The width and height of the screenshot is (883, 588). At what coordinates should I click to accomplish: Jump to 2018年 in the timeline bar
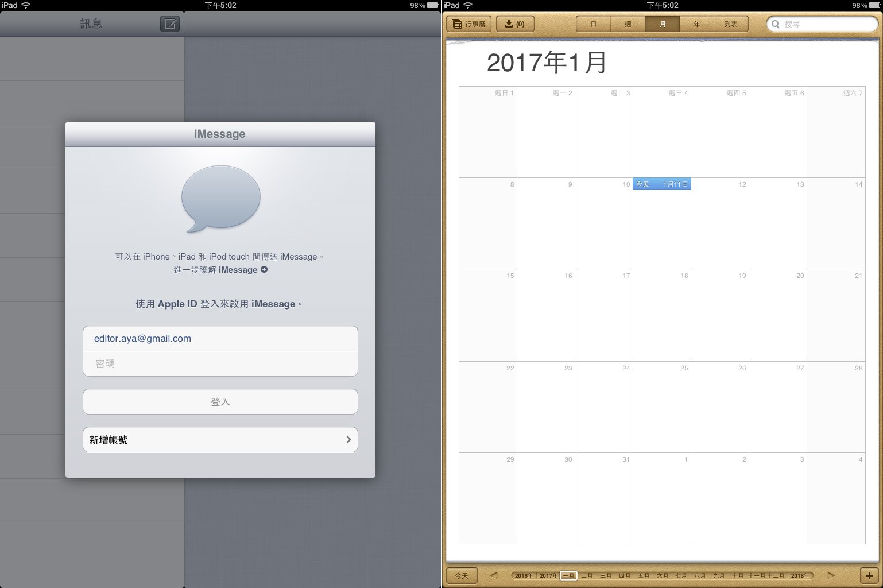pyautogui.click(x=800, y=575)
